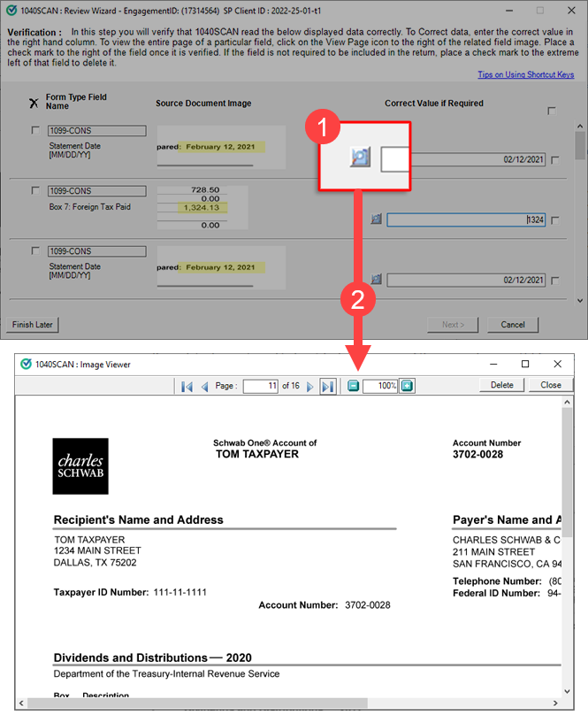
Task: Click Image Viewer vertical scrollbar thumb
Action: (567, 472)
